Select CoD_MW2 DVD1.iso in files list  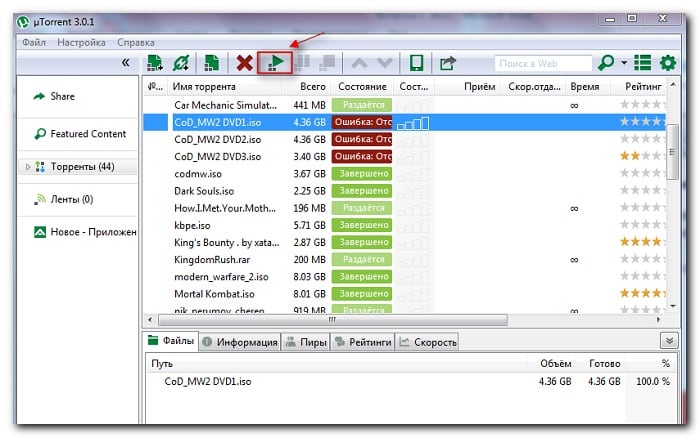208,381
